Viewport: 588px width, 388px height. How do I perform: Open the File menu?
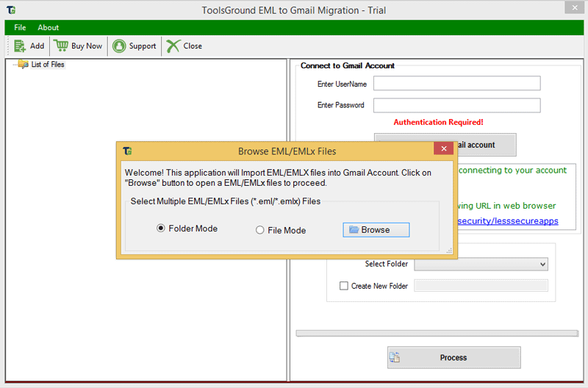(20, 28)
